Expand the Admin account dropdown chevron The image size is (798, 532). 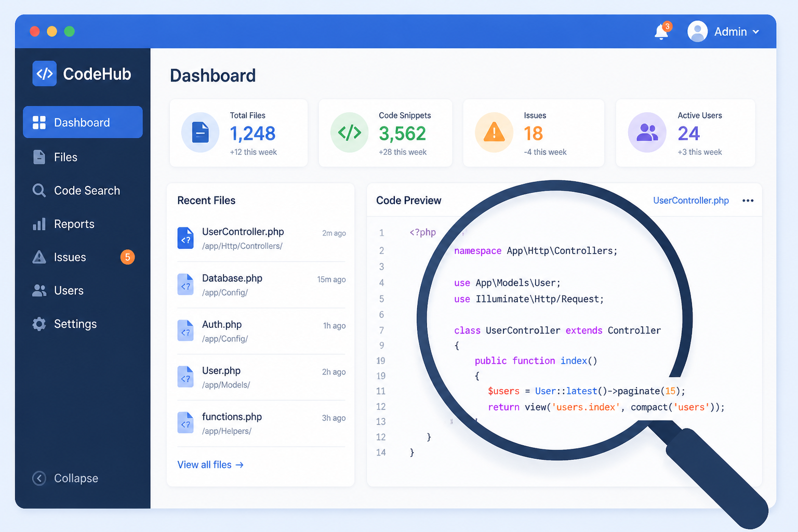[x=756, y=32]
